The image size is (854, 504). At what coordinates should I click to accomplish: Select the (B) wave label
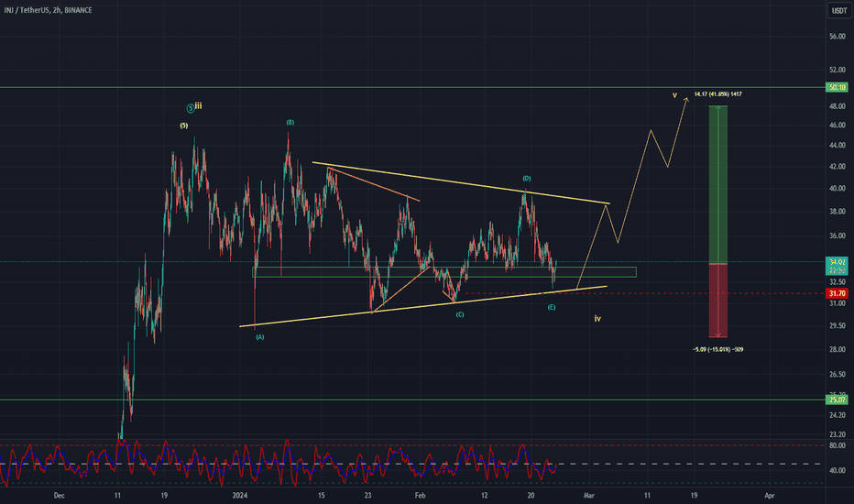(x=290, y=123)
